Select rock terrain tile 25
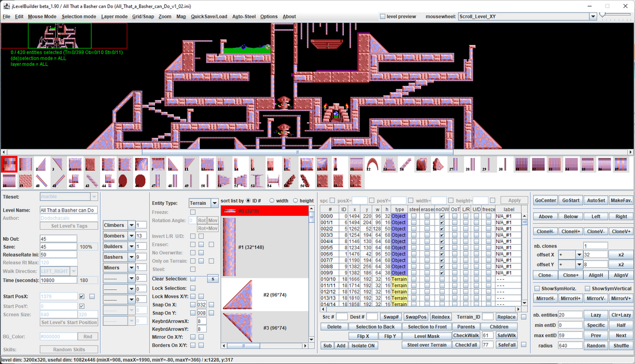 coord(422,164)
